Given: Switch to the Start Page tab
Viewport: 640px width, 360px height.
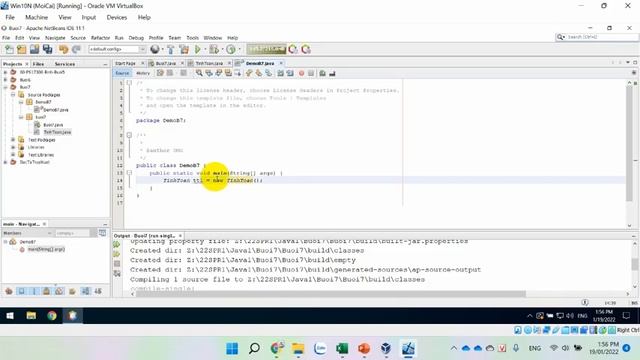Looking at the screenshot, I should (125, 64).
